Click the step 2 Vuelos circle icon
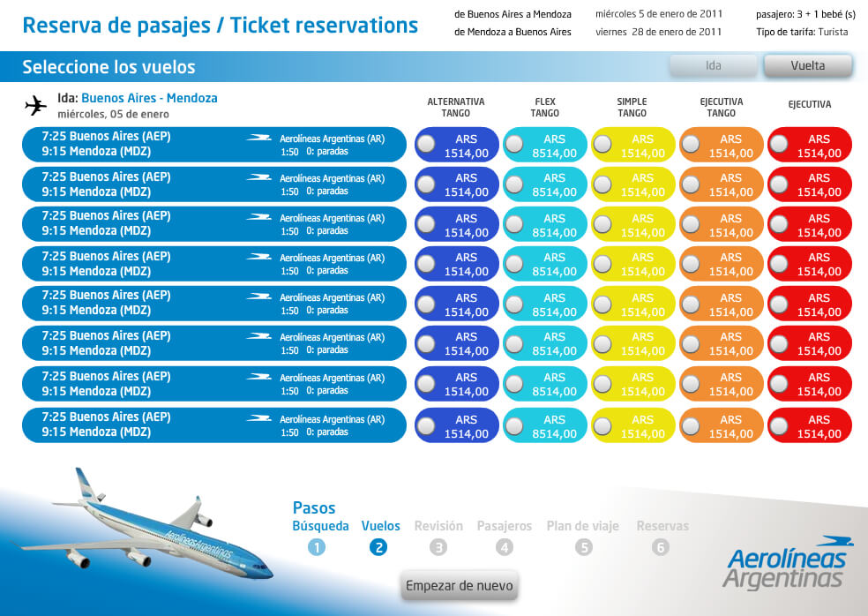The width and height of the screenshot is (868, 616). click(378, 547)
